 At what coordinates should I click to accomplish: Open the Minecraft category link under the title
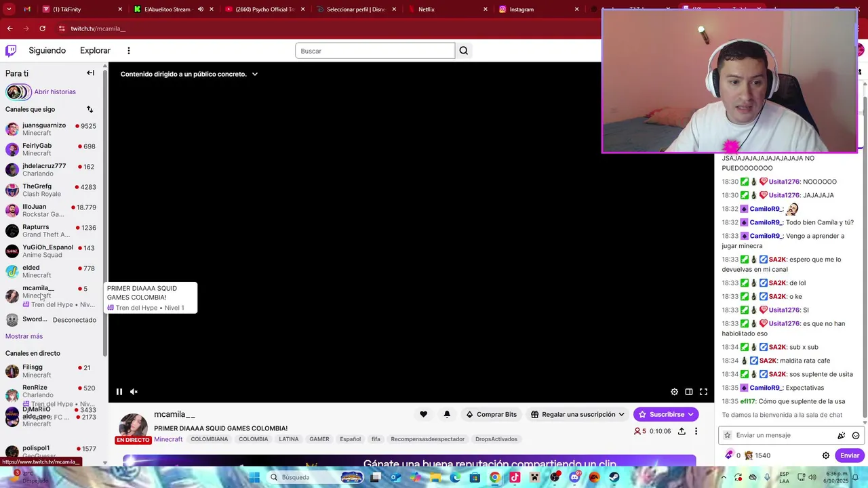click(x=168, y=439)
